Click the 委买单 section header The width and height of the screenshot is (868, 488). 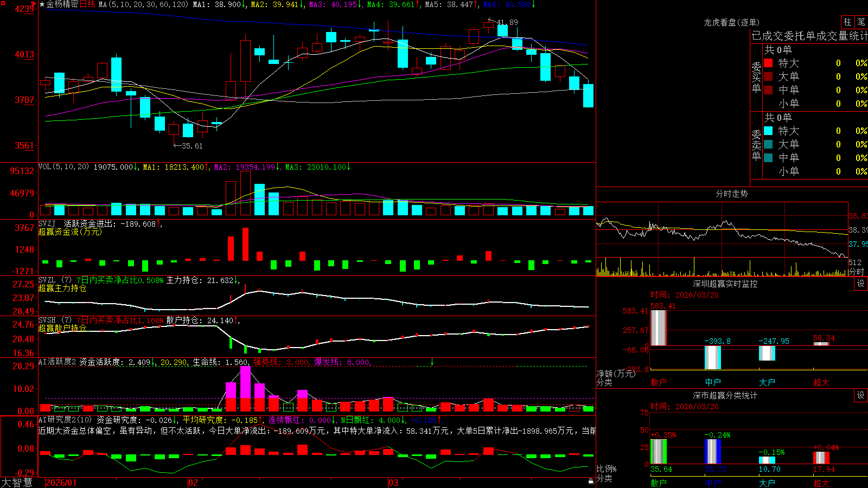756,77
